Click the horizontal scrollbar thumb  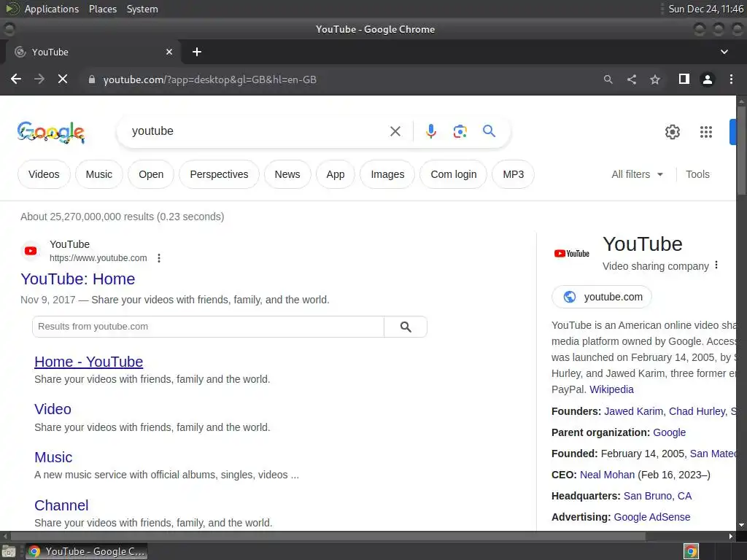(328, 537)
